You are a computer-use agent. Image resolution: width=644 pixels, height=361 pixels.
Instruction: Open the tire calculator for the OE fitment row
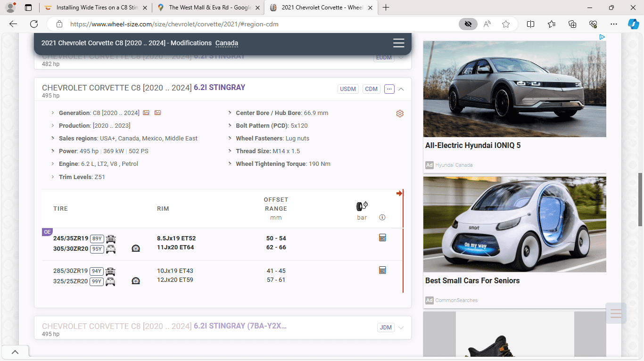click(x=382, y=238)
